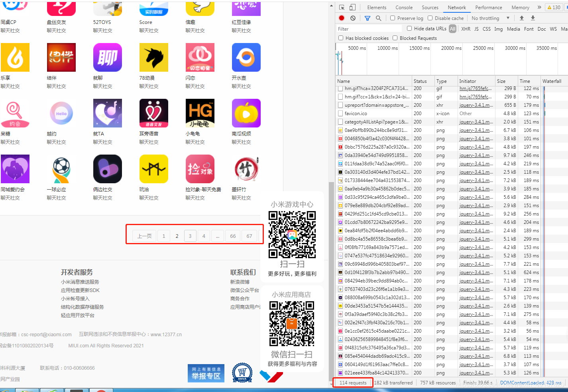
Task: Click the inspect element picker icon
Action: (x=342, y=7)
